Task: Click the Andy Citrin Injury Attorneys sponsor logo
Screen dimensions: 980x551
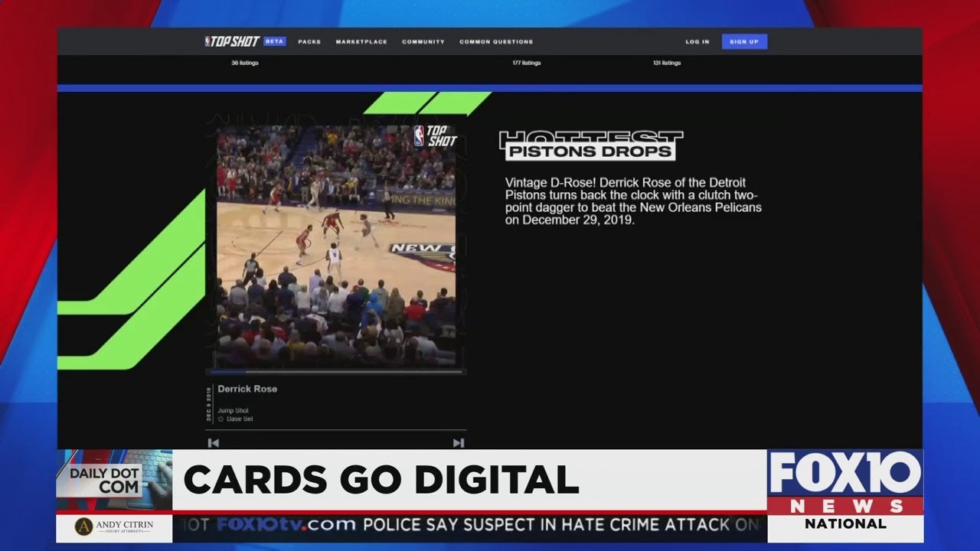Action: (x=114, y=527)
